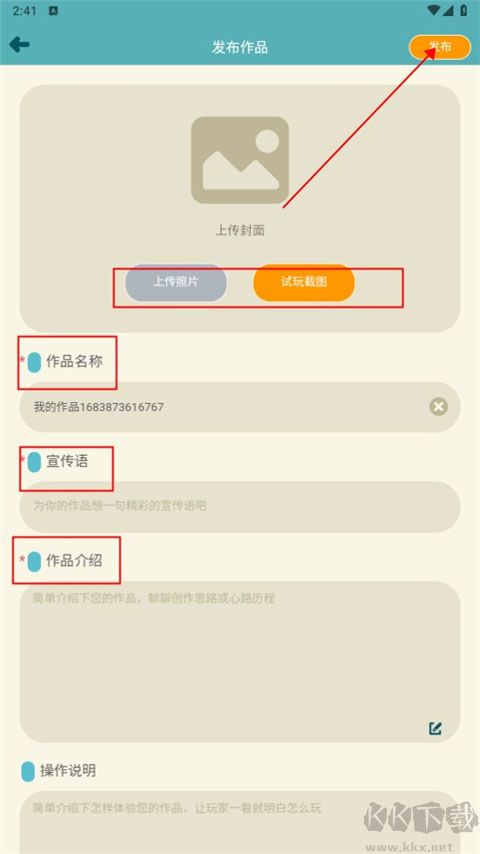Tap the Wi-Fi status bar icon

point(434,10)
